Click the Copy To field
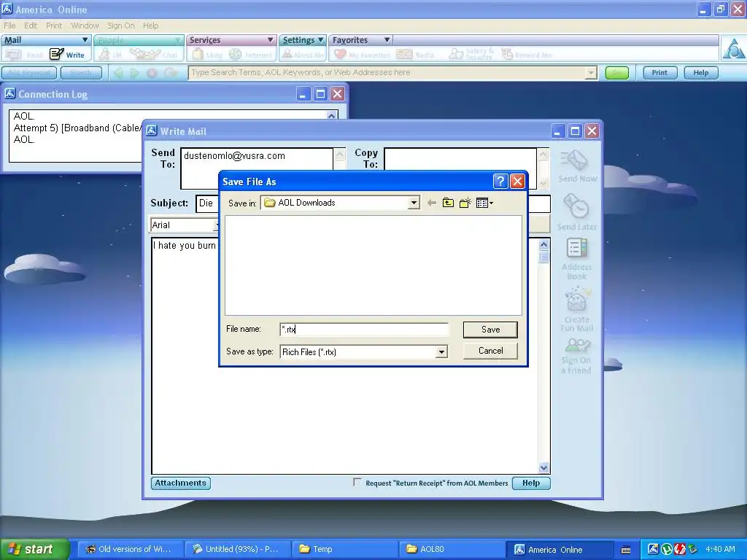This screenshot has height=560, width=747. [x=460, y=160]
